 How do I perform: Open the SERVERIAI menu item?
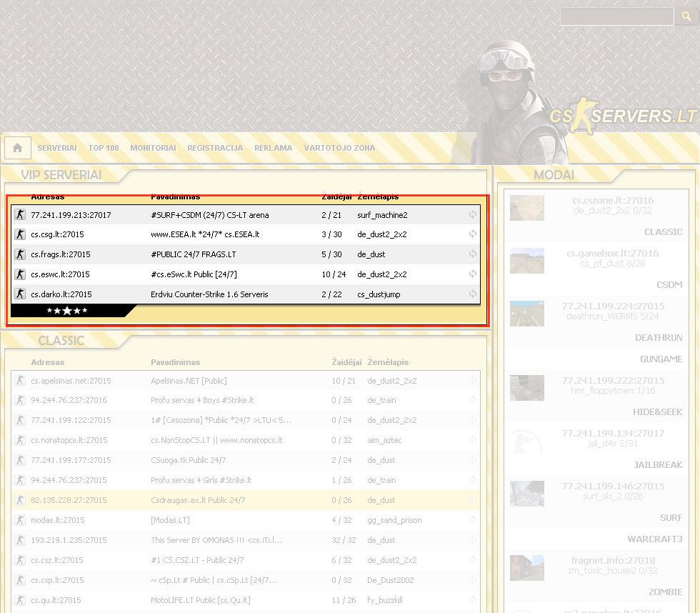point(57,148)
